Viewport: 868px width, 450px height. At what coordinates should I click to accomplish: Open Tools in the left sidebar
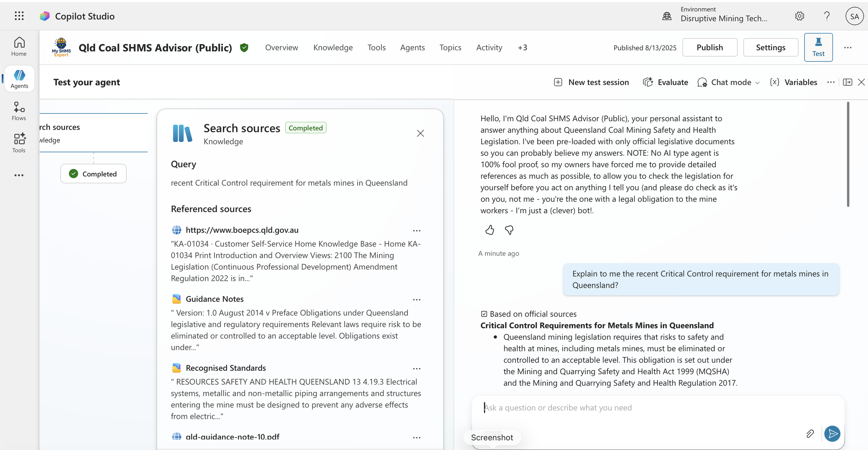pos(19,143)
